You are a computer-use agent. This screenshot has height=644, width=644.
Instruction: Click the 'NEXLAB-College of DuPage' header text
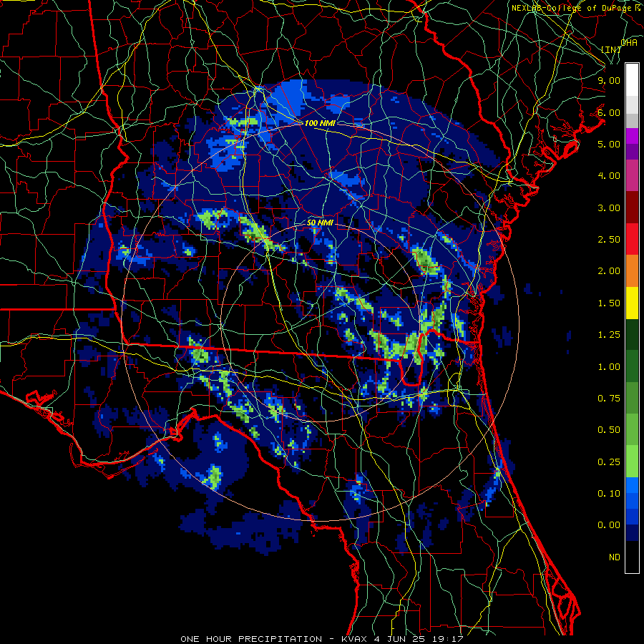[572, 8]
